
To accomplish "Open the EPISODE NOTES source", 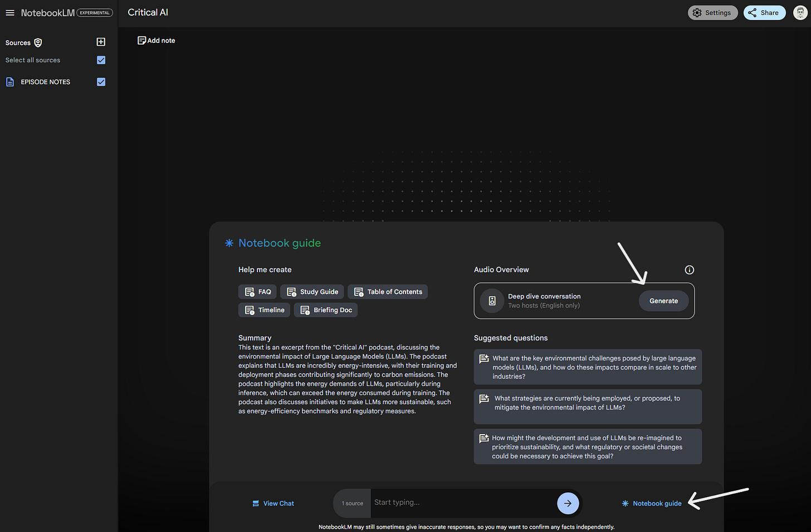I will pyautogui.click(x=46, y=82).
